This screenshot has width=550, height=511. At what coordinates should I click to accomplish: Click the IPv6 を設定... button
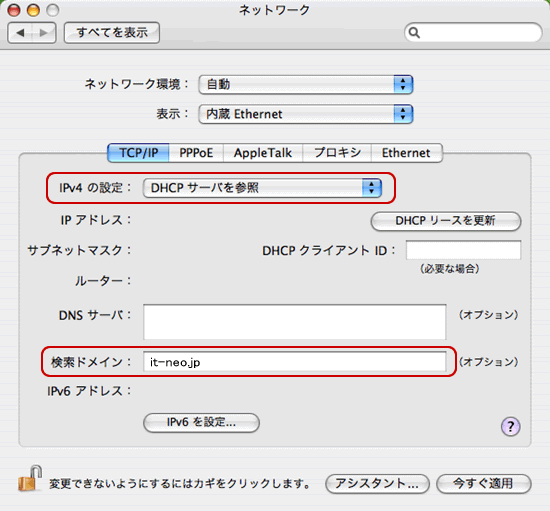(201, 423)
